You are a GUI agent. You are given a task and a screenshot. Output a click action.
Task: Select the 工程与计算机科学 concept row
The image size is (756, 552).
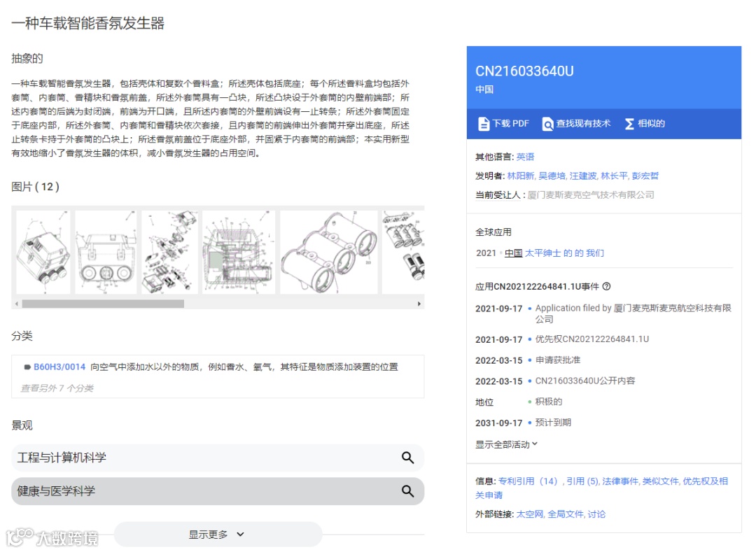(x=218, y=458)
